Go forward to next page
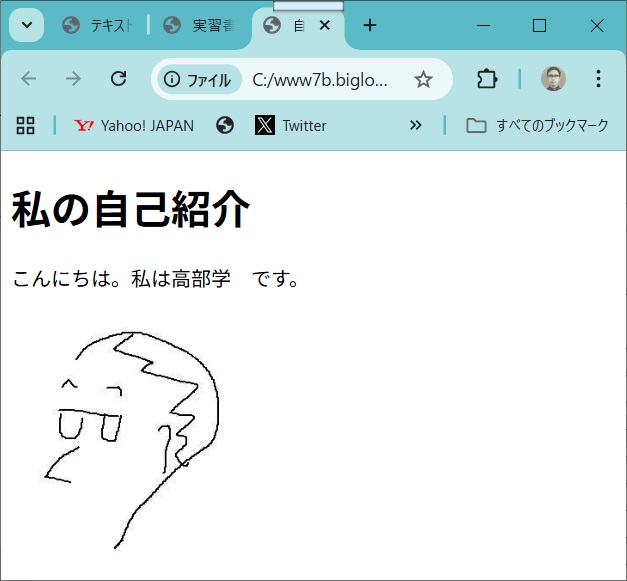Screen dimensions: 627x581 (73, 78)
